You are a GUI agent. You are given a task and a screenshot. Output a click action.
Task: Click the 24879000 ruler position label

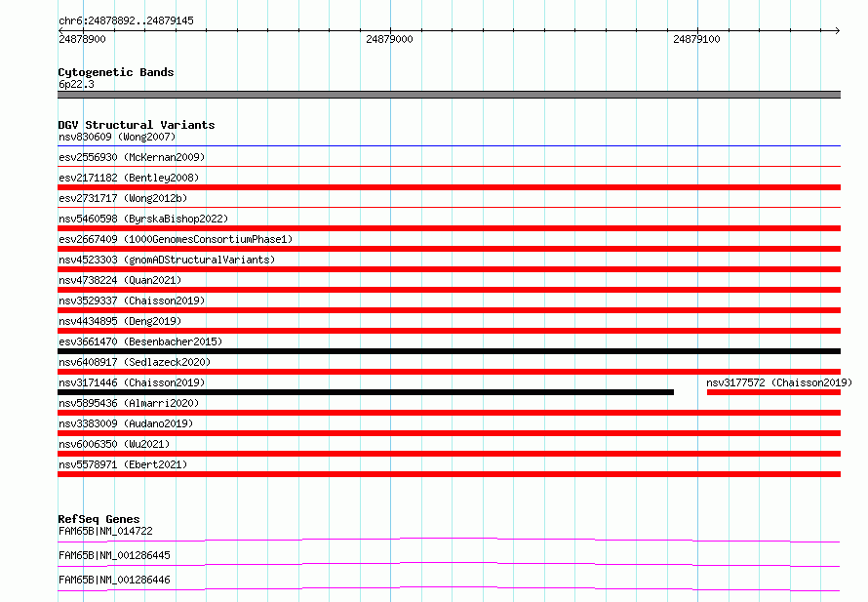389,39
